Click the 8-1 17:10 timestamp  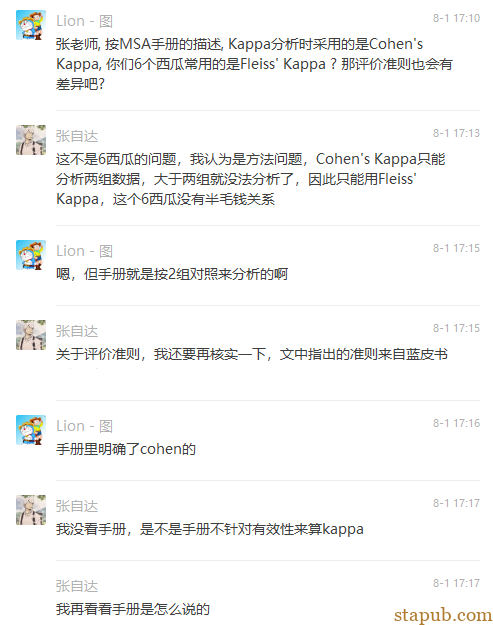[x=457, y=18]
